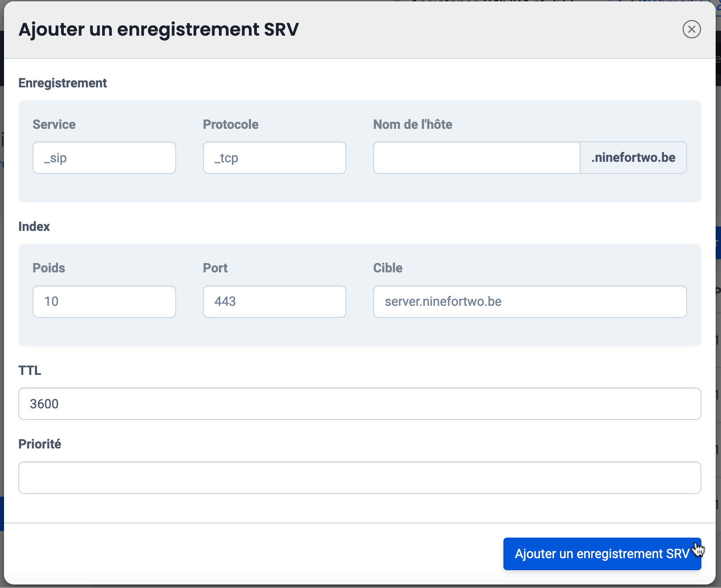Image resolution: width=721 pixels, height=588 pixels.
Task: Click the Protocole label
Action: point(231,124)
